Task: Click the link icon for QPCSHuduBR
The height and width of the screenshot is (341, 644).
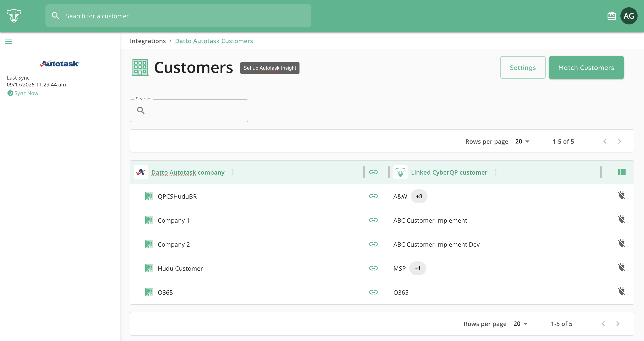Action: pos(373,196)
